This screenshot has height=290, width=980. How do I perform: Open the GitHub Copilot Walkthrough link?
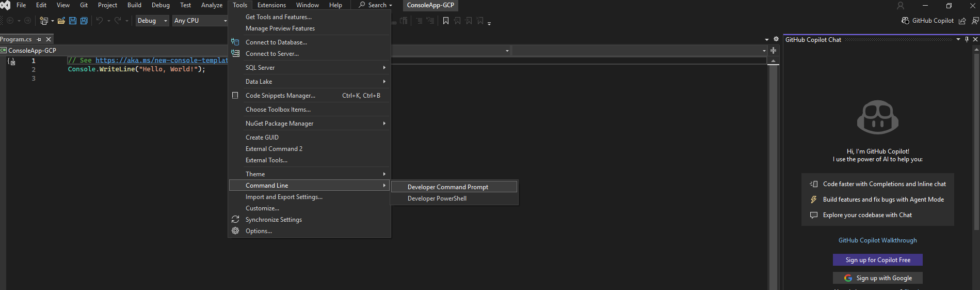tap(877, 240)
